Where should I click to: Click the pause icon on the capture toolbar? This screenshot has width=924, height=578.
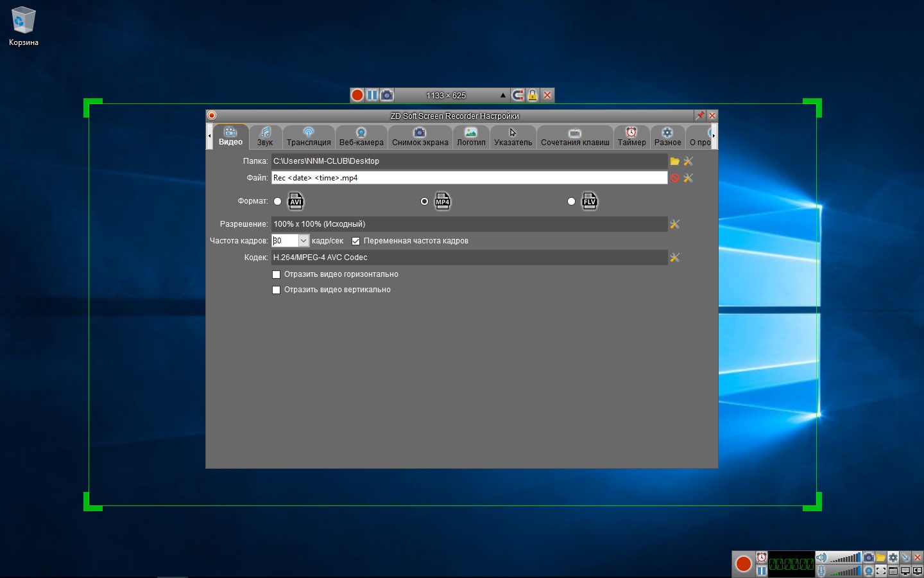[372, 95]
